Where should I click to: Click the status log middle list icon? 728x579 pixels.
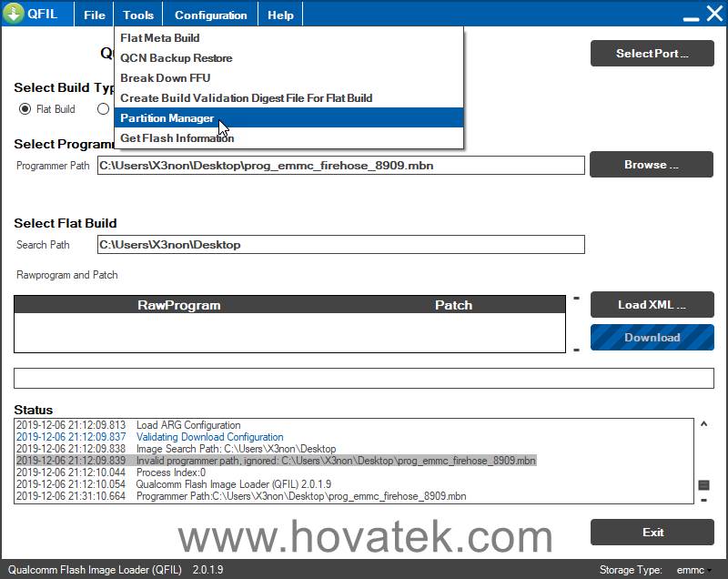[x=703, y=484]
